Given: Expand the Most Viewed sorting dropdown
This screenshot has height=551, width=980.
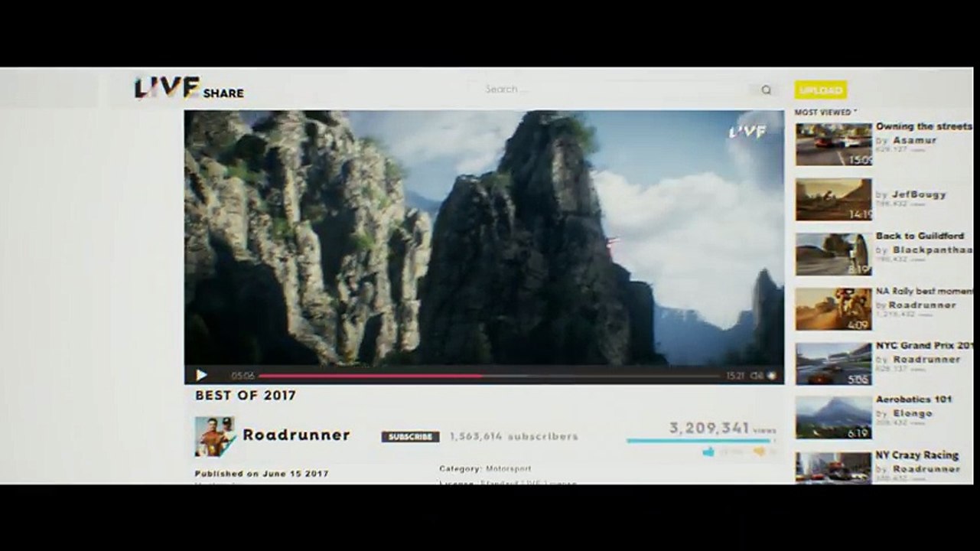Looking at the screenshot, I should [825, 112].
